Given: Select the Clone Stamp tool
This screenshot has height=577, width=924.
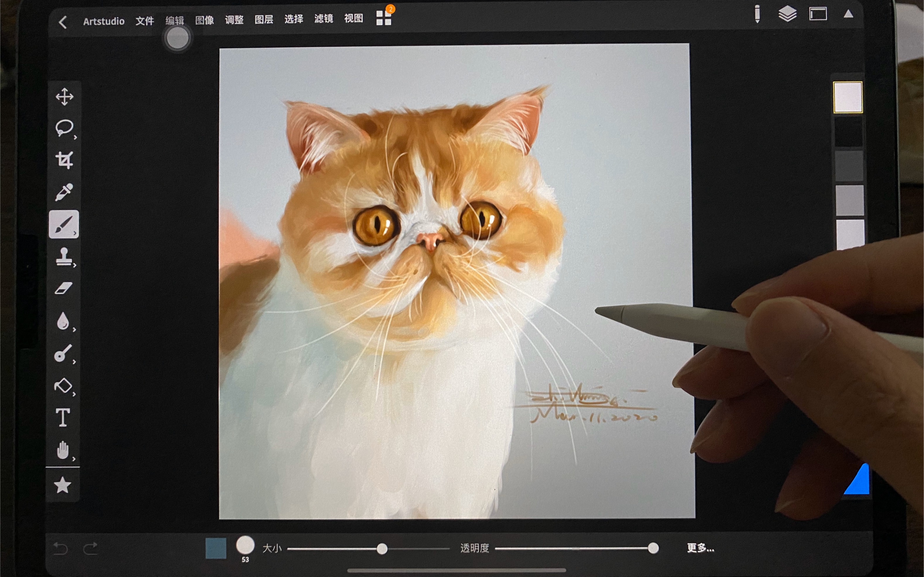Looking at the screenshot, I should tap(64, 256).
